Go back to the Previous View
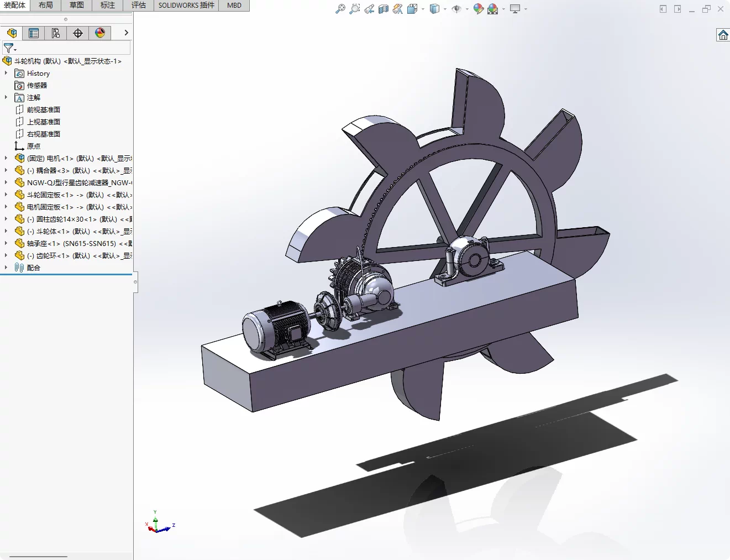The width and height of the screenshot is (730, 560). point(369,9)
